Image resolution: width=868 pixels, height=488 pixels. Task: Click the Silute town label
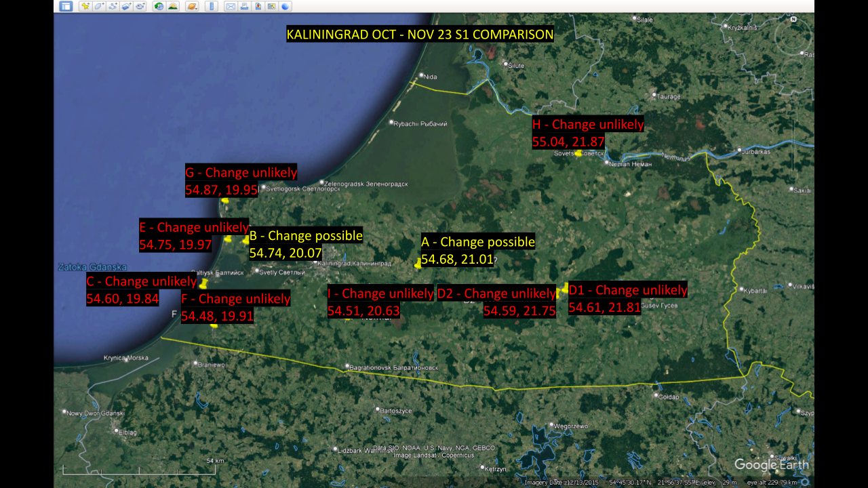[x=516, y=65]
